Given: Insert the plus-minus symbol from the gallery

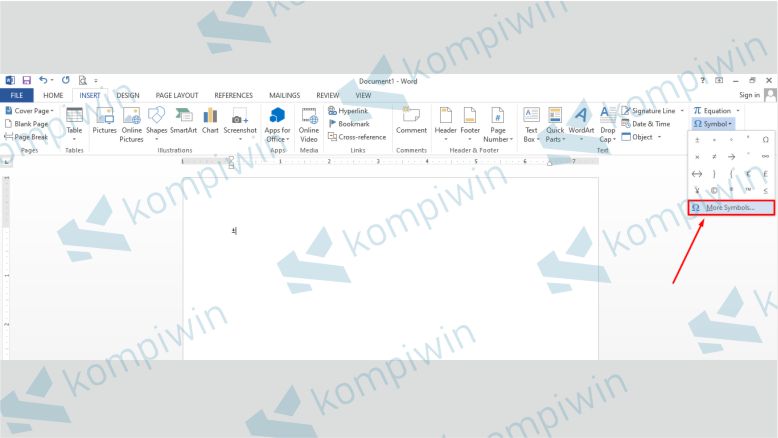Looking at the screenshot, I should (697, 140).
